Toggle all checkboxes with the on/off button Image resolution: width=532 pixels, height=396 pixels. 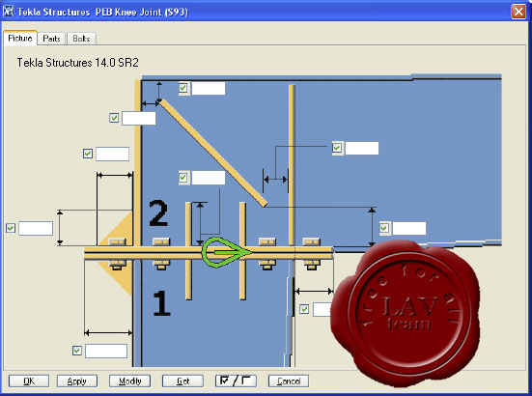236,382
